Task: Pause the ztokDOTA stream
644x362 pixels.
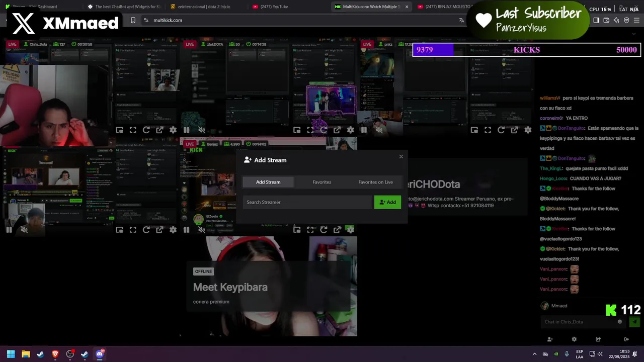Action: click(186, 130)
